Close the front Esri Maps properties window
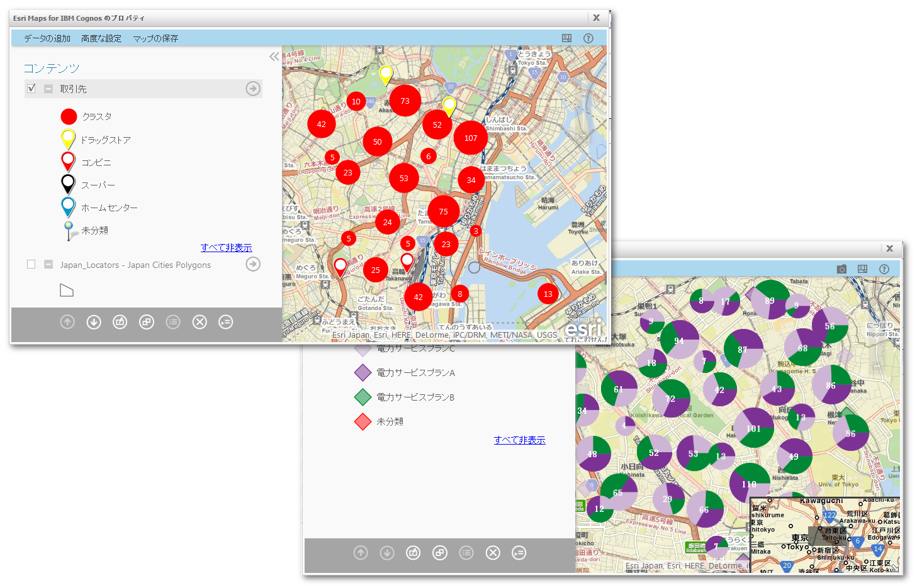 597,18
